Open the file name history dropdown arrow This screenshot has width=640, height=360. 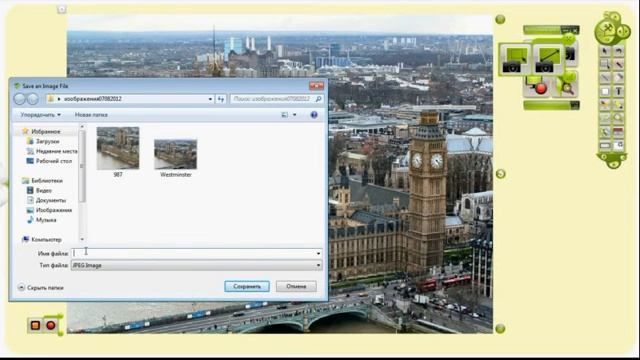[318, 253]
